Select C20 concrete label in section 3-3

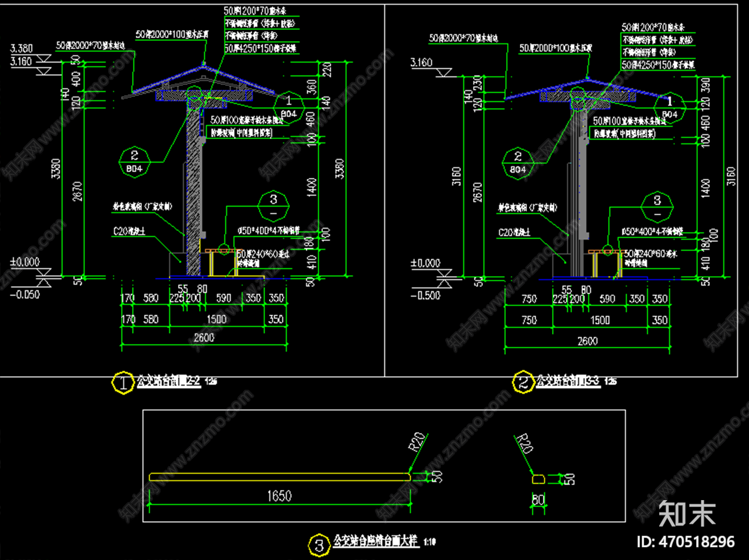coord(514,233)
